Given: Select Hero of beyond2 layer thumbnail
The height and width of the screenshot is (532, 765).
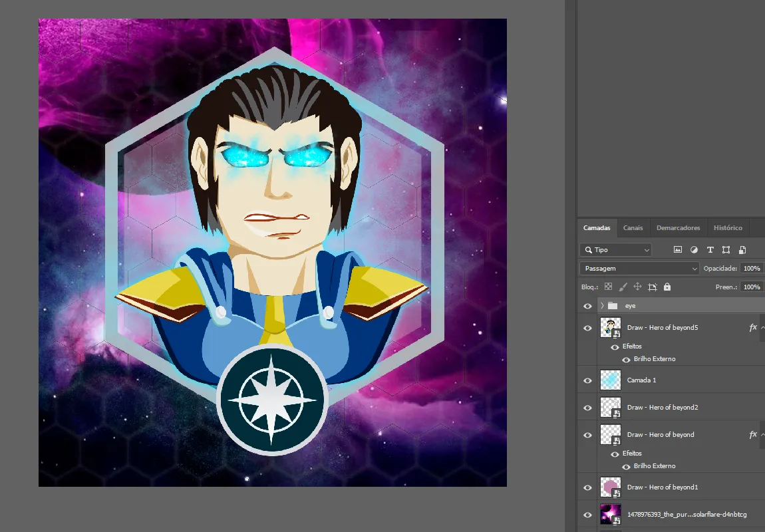Looking at the screenshot, I should (x=611, y=407).
